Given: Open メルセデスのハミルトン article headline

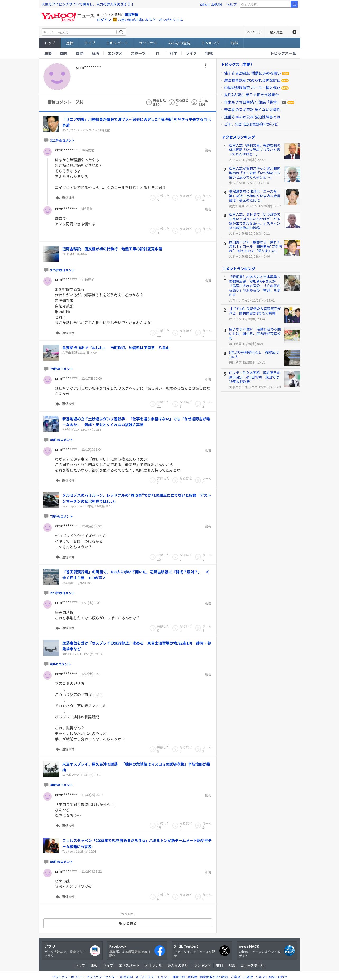Looking at the screenshot, I should (136, 498).
